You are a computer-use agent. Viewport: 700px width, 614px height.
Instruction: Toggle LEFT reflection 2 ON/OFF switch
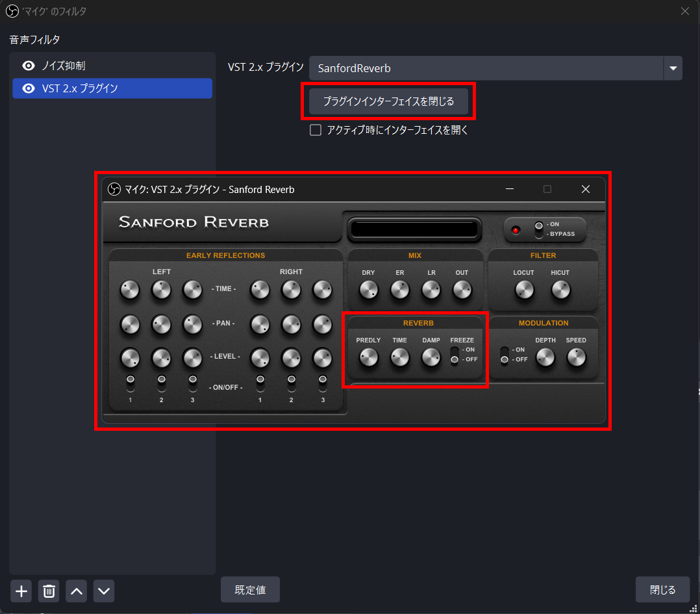162,383
